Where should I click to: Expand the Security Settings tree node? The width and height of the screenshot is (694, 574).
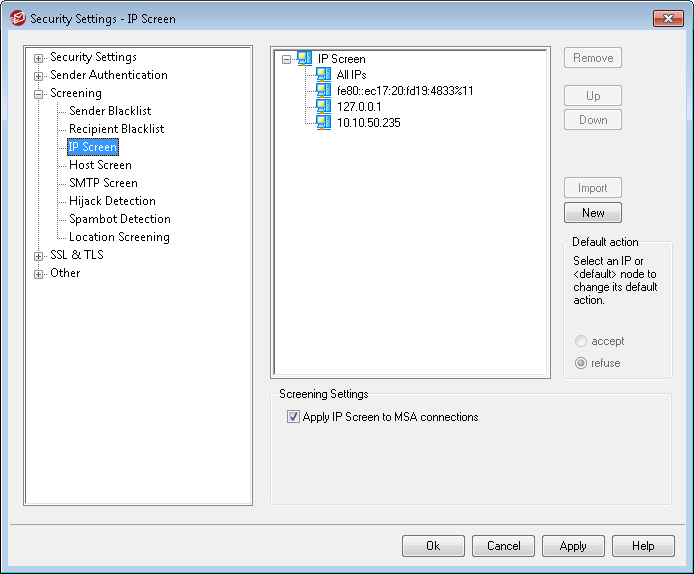(39, 58)
